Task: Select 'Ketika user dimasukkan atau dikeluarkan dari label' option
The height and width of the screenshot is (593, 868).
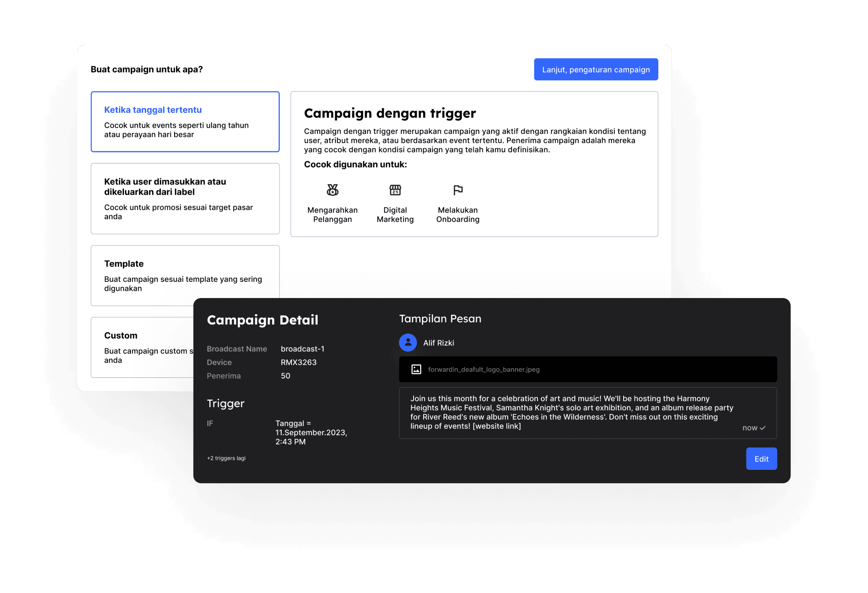Action: (185, 198)
